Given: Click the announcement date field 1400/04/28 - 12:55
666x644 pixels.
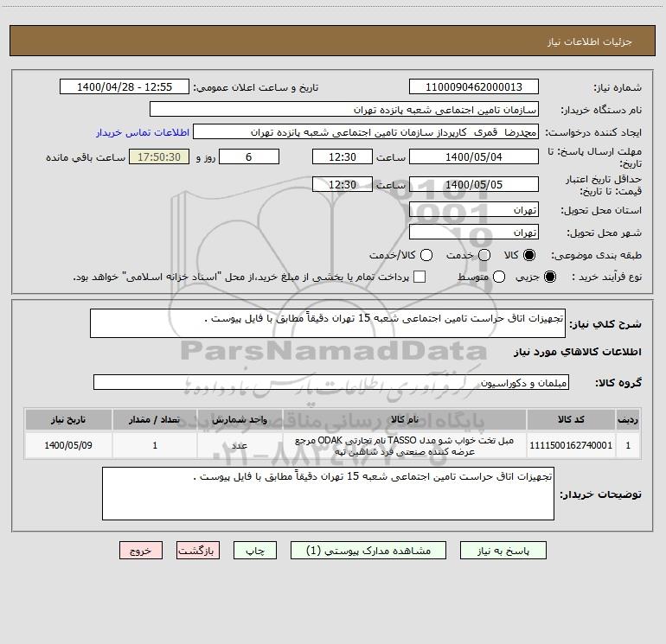Looking at the screenshot, I should point(125,87).
